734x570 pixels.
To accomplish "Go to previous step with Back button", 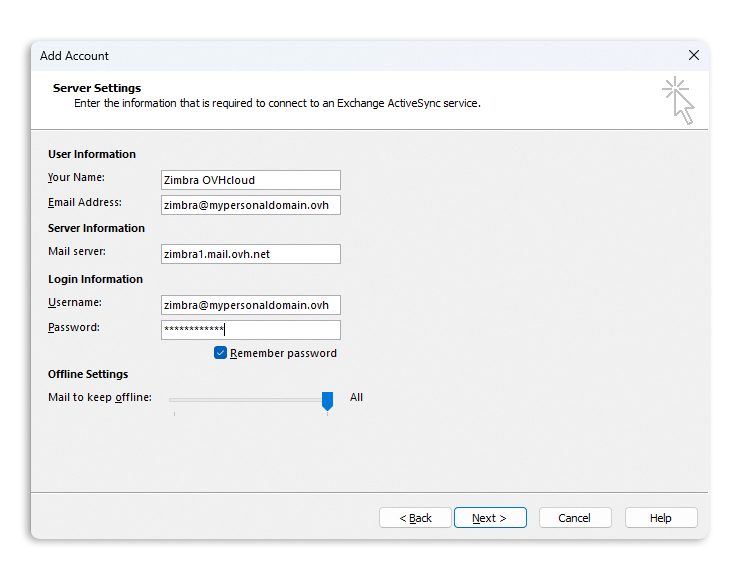I will tap(415, 518).
